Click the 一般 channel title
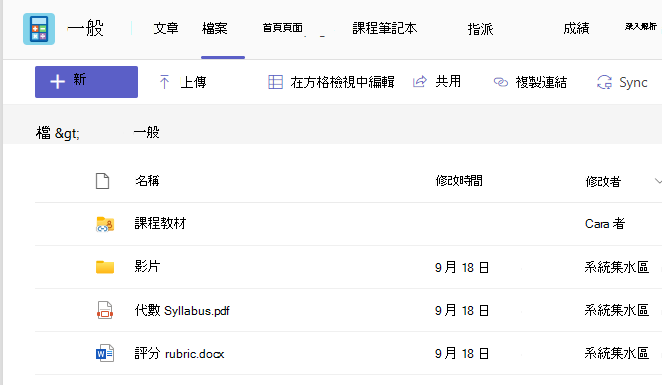 tap(85, 28)
